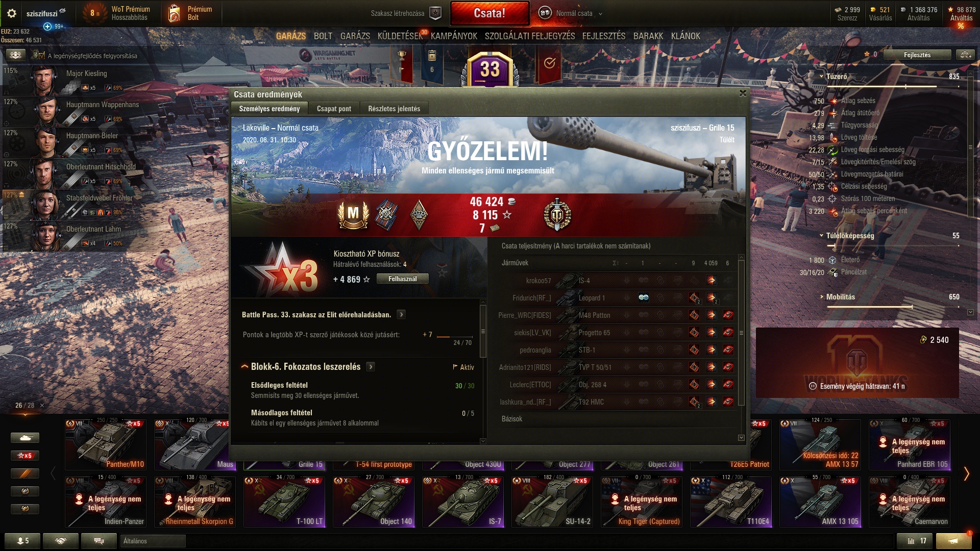
Task: Toggle the tank type carousel filter
Action: [25, 438]
